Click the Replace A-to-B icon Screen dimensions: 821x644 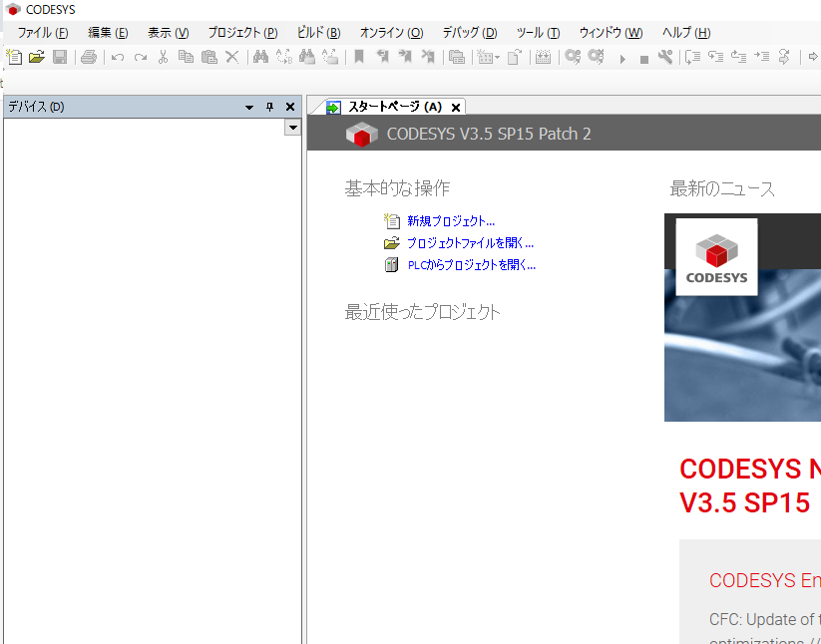click(283, 57)
